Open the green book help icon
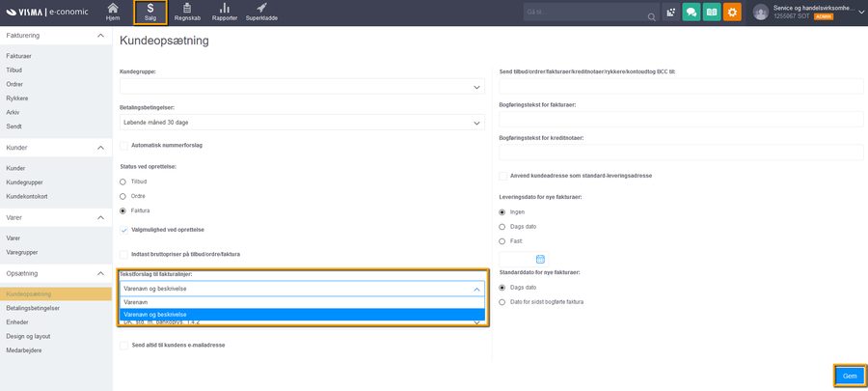This screenshot has height=391, width=868. coord(712,13)
